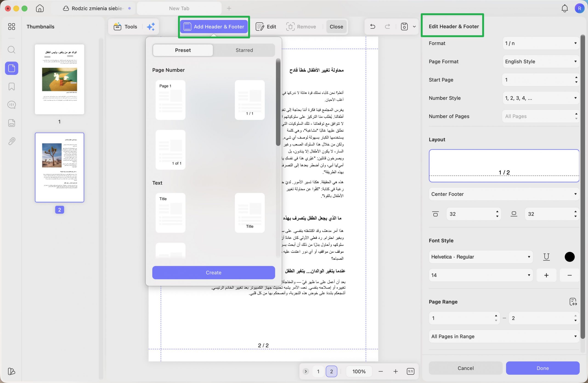Set the view to actual size 1:1

click(x=410, y=371)
